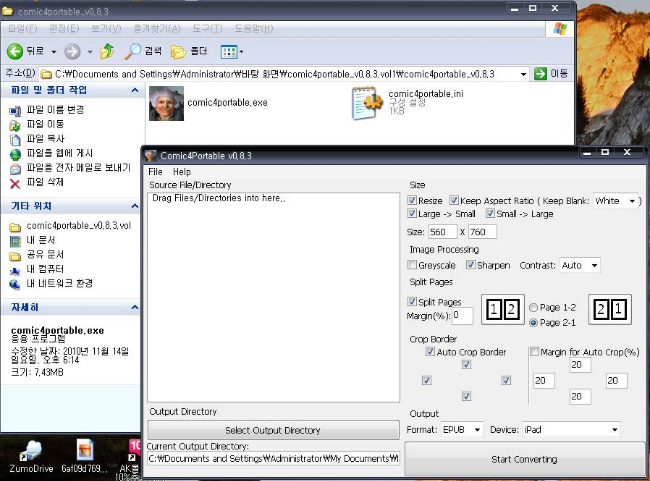The image size is (650, 481).
Task: Toggle the Sharpen checkbox
Action: point(471,265)
